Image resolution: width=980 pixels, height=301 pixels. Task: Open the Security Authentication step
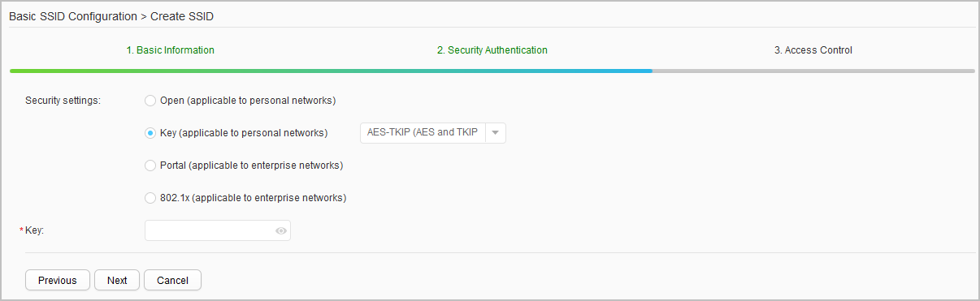[x=492, y=50]
